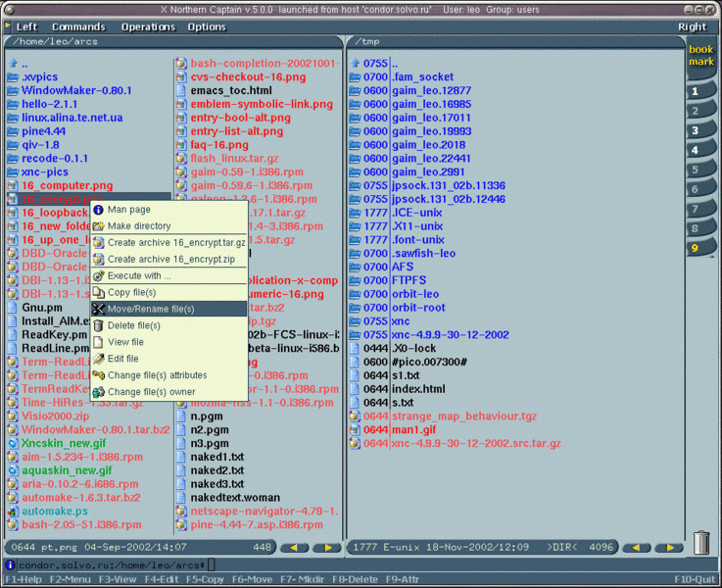Select nakedtext.woman file
This screenshot has height=588, width=722.
235,498
